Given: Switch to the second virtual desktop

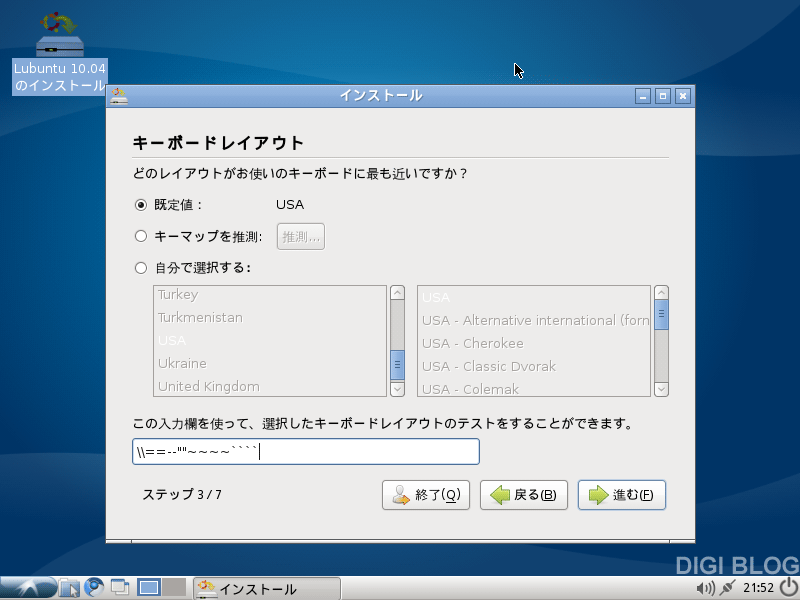Looking at the screenshot, I should 174,588.
